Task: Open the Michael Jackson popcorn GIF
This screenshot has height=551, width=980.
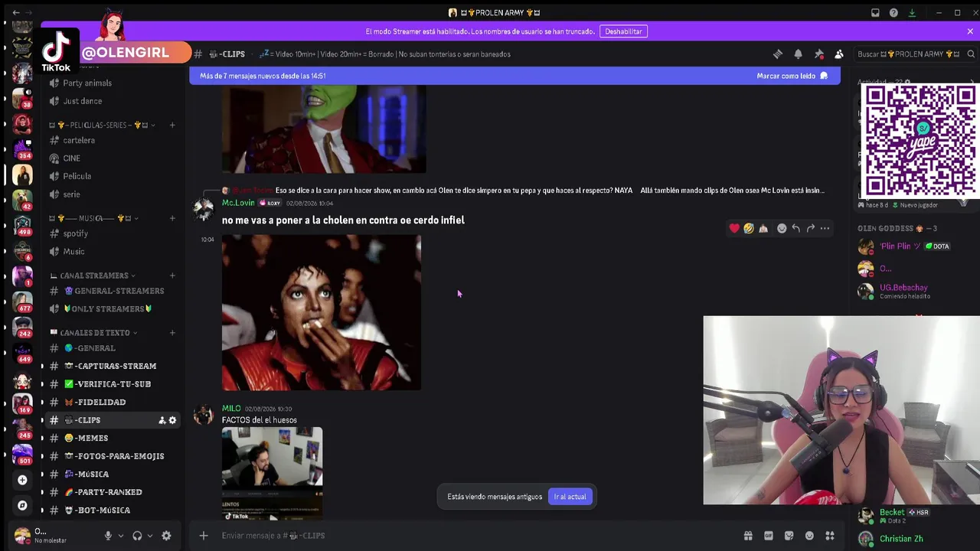Action: 322,313
